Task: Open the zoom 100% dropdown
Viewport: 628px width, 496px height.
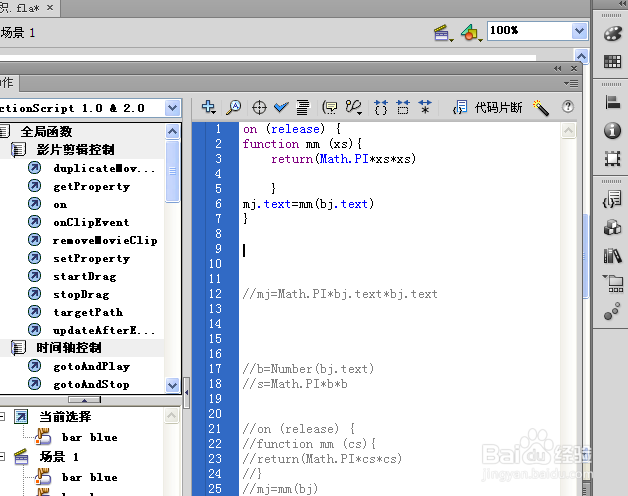Action: 579,31
